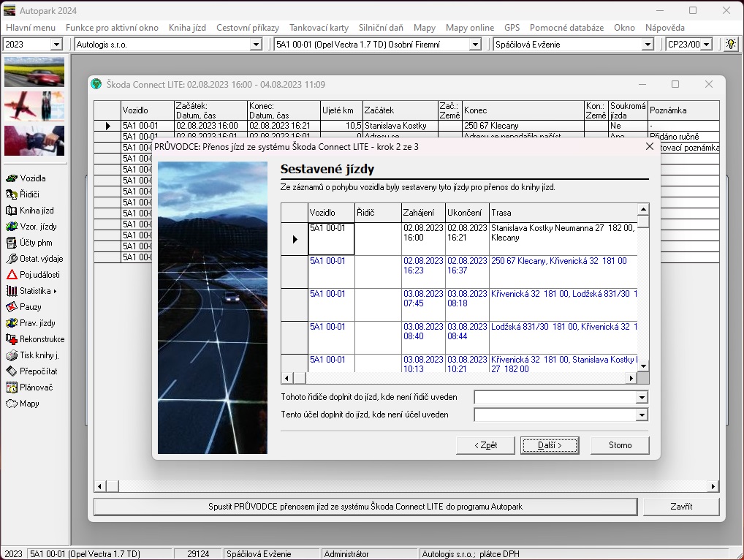Open the Spáčilová Evženie driver dropdown

tap(648, 45)
